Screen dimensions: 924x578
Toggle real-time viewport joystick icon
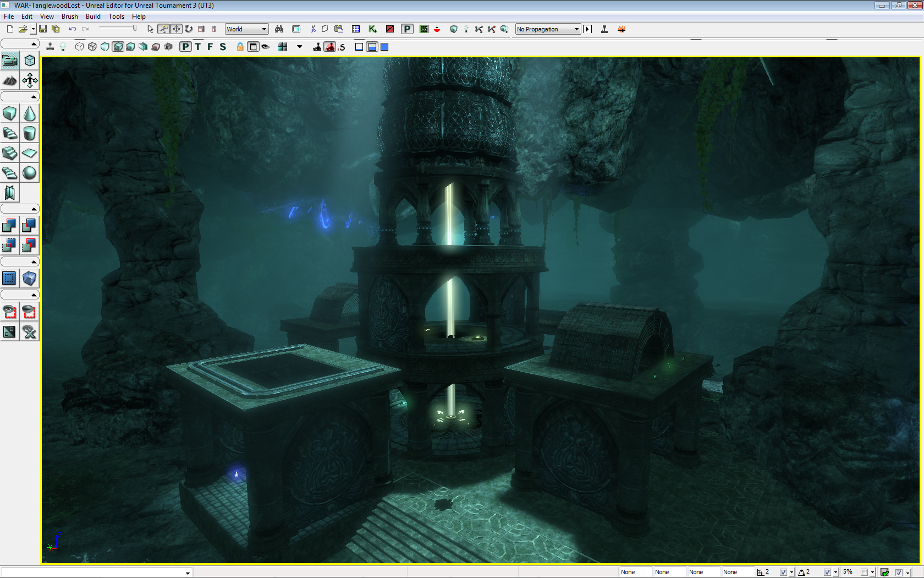pyautogui.click(x=50, y=47)
